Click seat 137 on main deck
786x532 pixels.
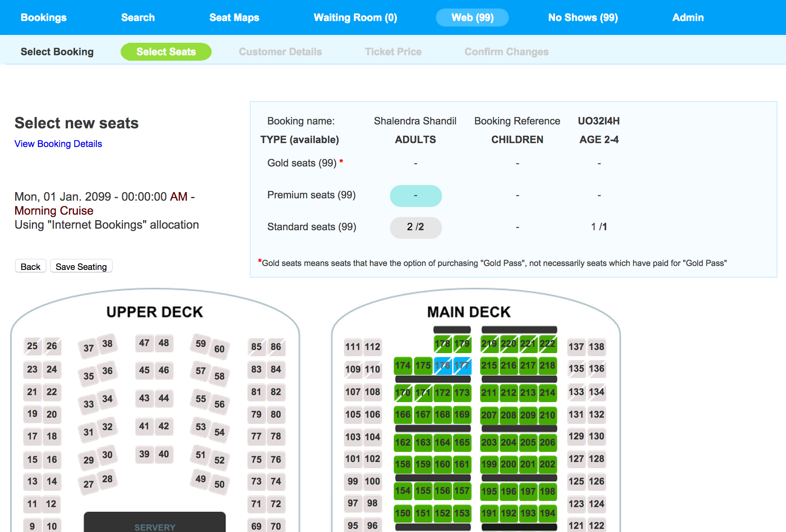[x=576, y=347]
